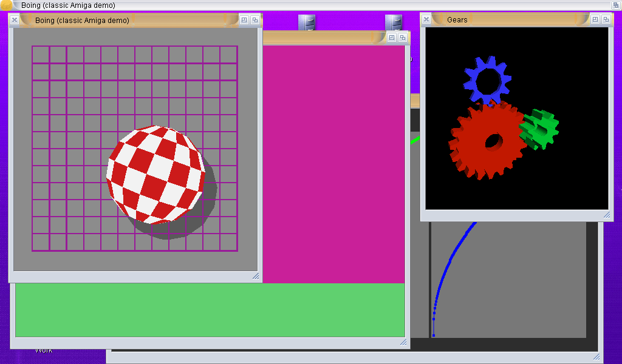622x364 pixels.
Task: Click the depth gadget of the magenta window
Action: 403,38
